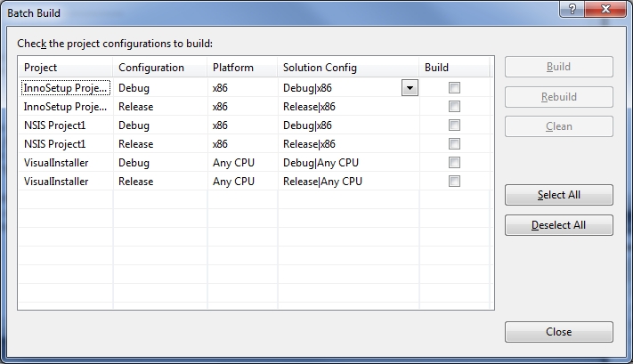Screen dimensions: 633x364
Task: Open help via the question mark icon
Action: (572, 9)
